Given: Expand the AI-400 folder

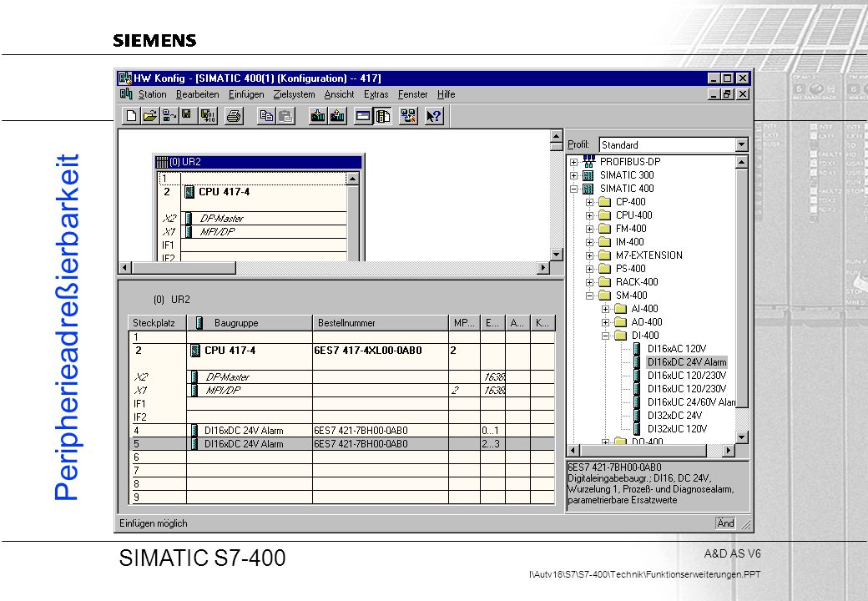Looking at the screenshot, I should 606,309.
